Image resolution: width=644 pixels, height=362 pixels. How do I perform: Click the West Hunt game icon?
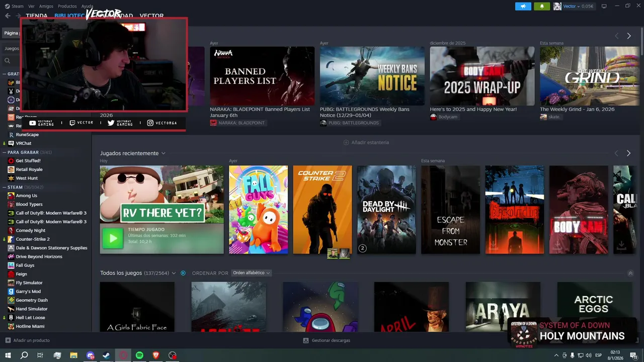[11, 178]
